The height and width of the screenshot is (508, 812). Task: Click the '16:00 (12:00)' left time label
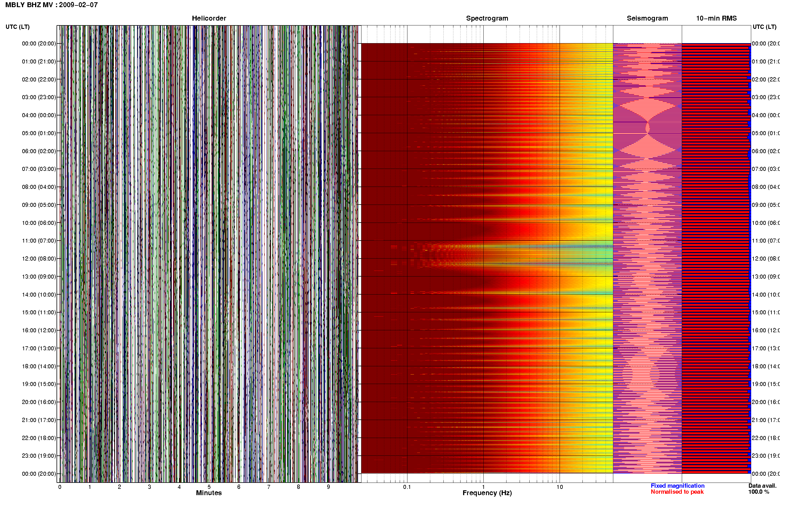39,331
